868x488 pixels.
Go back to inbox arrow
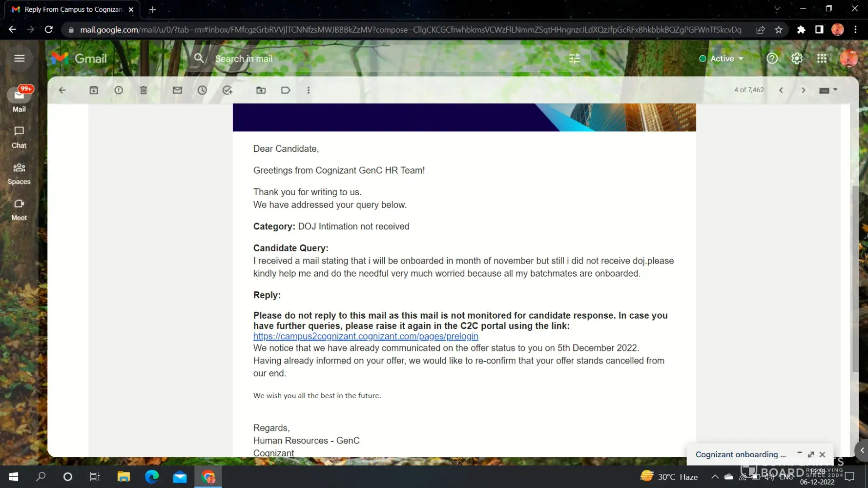tap(62, 90)
